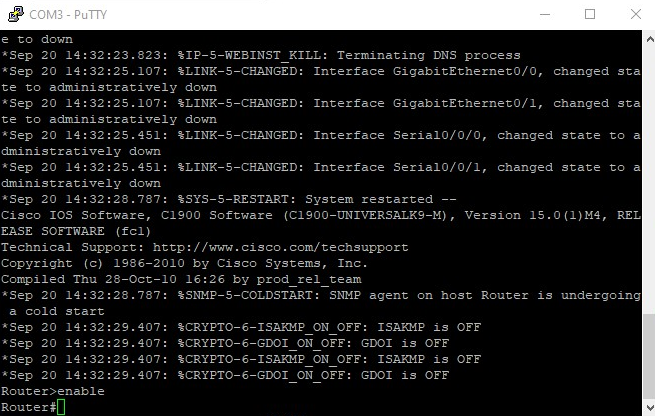
Task: Click the green cursor after Router#
Action: [61, 407]
